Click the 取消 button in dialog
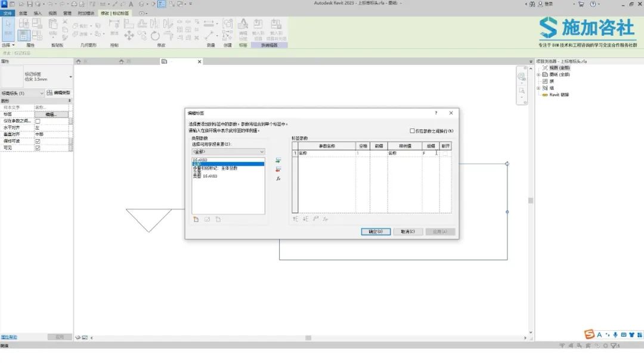The height and width of the screenshot is (363, 644). tap(408, 232)
